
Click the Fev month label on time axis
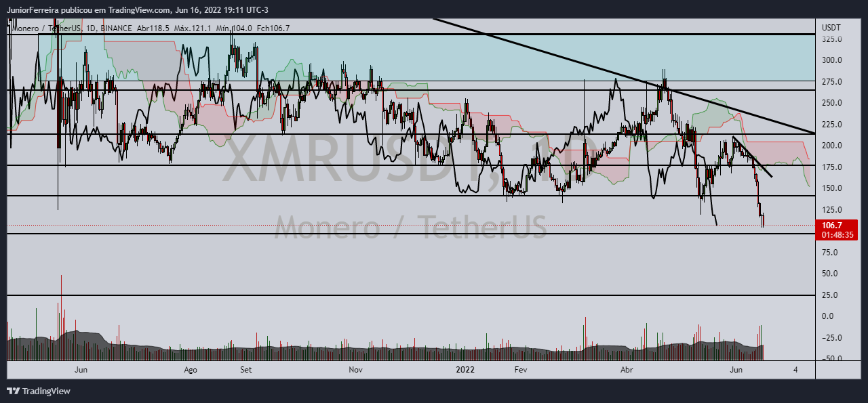[x=521, y=370]
